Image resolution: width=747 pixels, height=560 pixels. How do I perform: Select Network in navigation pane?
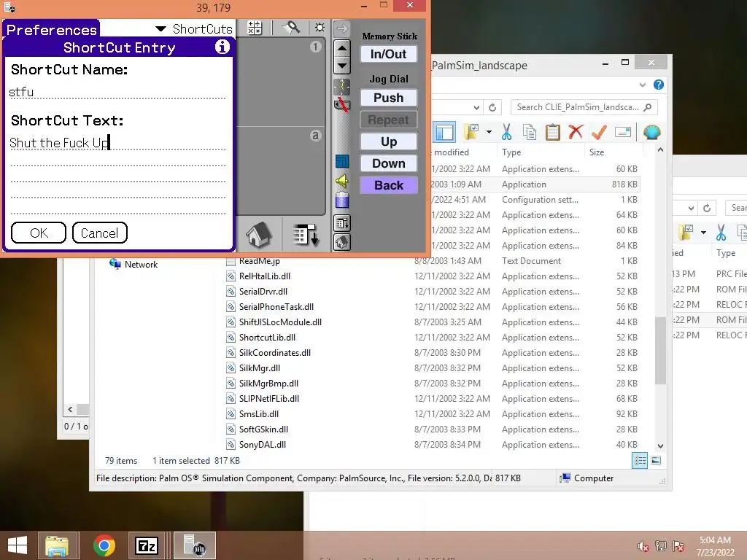(133, 264)
